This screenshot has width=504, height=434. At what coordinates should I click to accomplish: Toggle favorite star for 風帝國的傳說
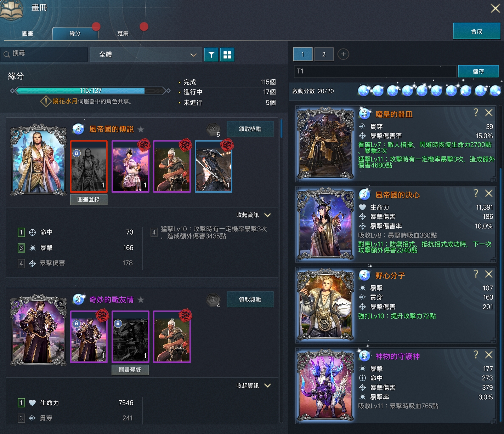[141, 130]
